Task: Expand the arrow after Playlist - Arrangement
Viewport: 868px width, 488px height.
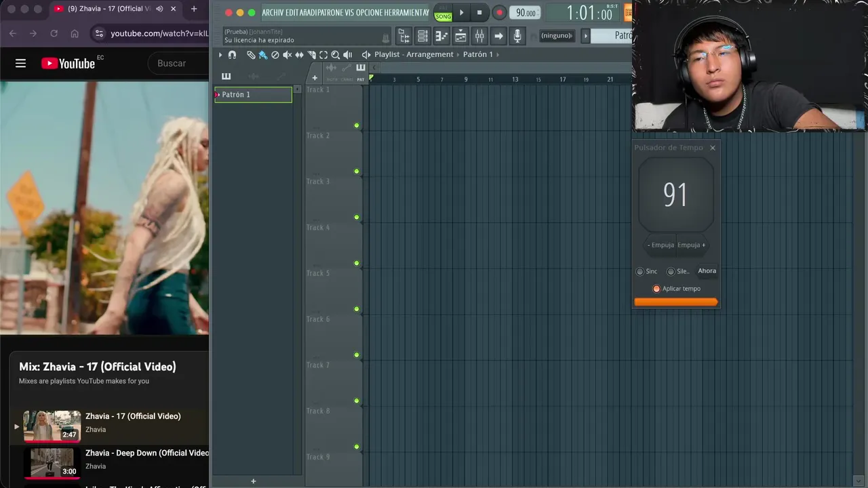Action: [x=458, y=54]
